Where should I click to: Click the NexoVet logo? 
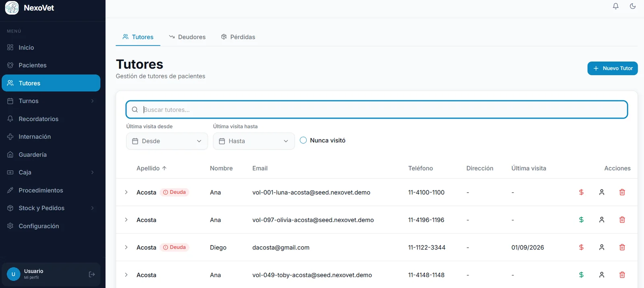click(x=12, y=8)
